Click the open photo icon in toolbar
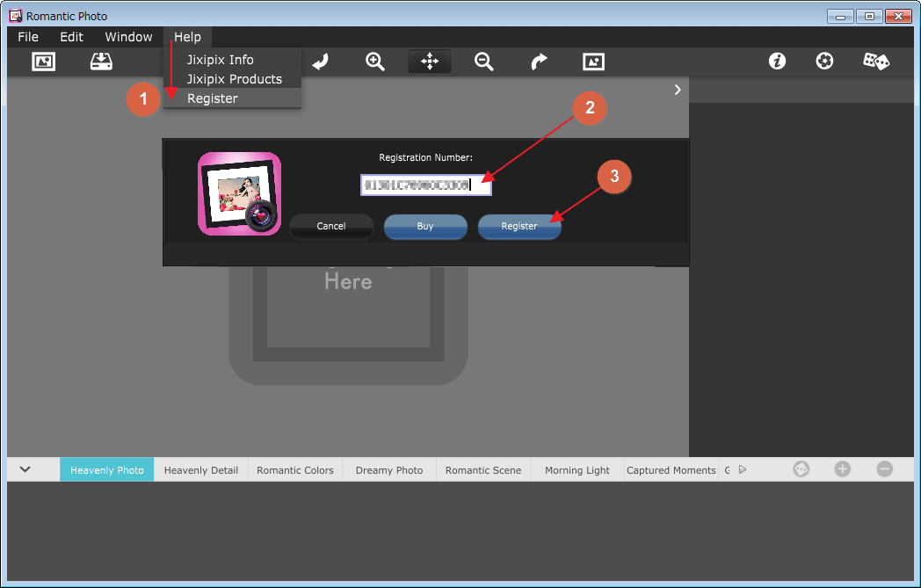 click(43, 62)
